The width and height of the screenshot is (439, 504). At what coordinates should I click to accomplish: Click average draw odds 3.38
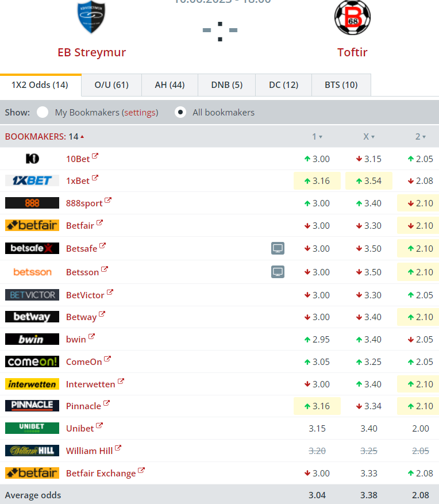[369, 495]
